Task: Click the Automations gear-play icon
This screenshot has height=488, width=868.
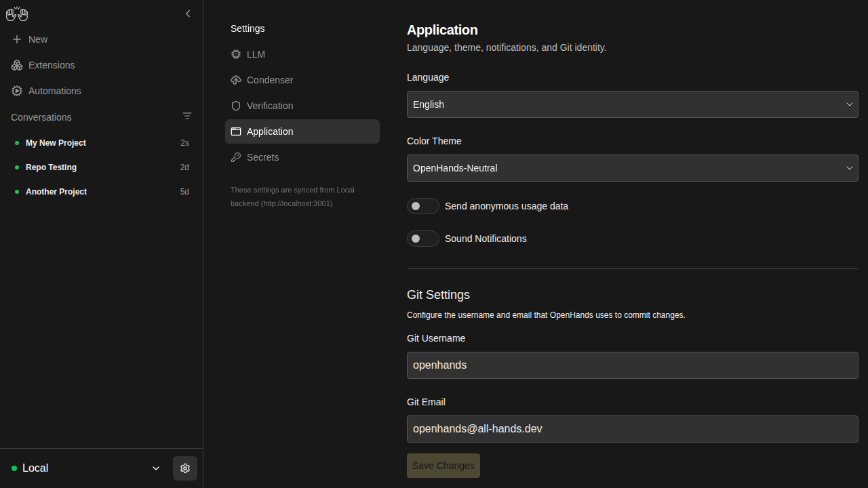Action: 17,91
